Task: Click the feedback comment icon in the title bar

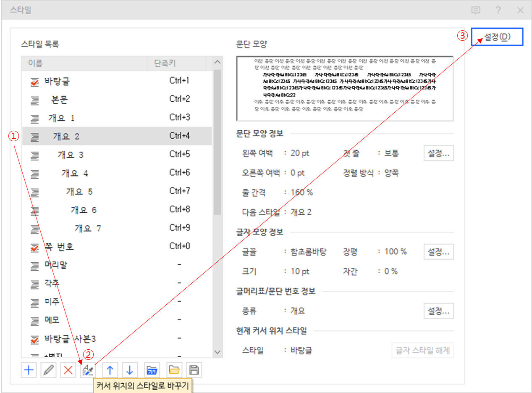Action: [476, 10]
